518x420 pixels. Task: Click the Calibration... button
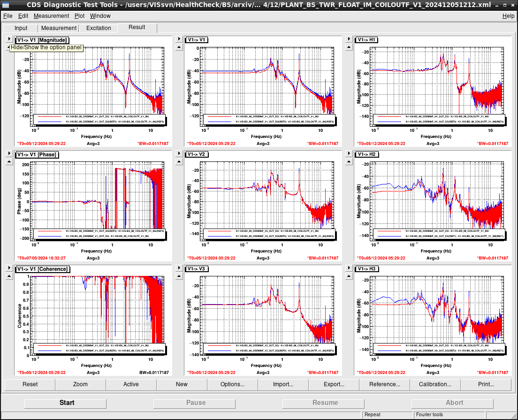(x=435, y=384)
